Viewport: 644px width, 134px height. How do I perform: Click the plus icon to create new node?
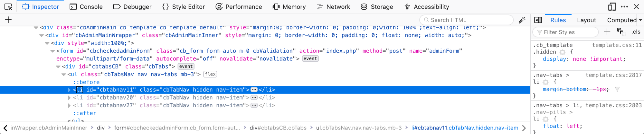coord(8,20)
